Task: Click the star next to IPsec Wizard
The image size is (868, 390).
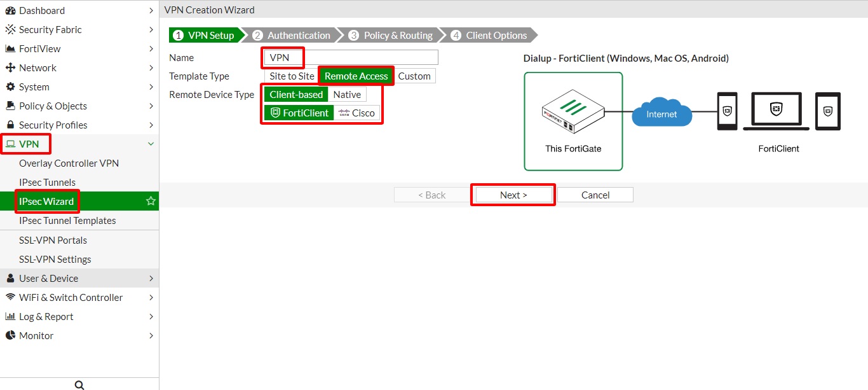Action: [x=151, y=201]
